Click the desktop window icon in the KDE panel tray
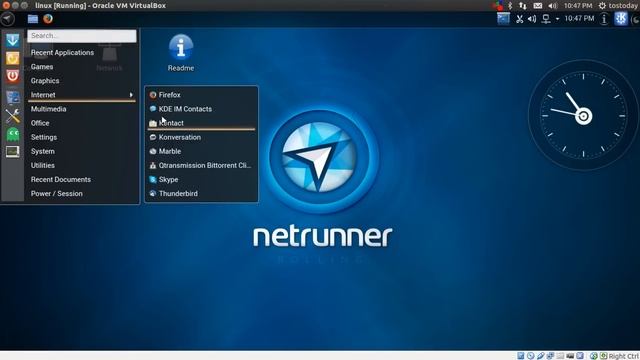 (x=503, y=18)
